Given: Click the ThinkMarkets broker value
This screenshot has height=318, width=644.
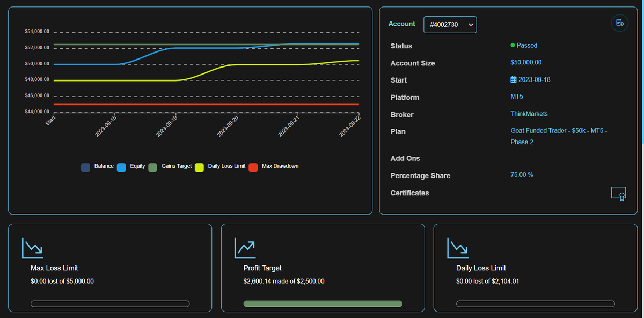Looking at the screenshot, I should click(529, 114).
